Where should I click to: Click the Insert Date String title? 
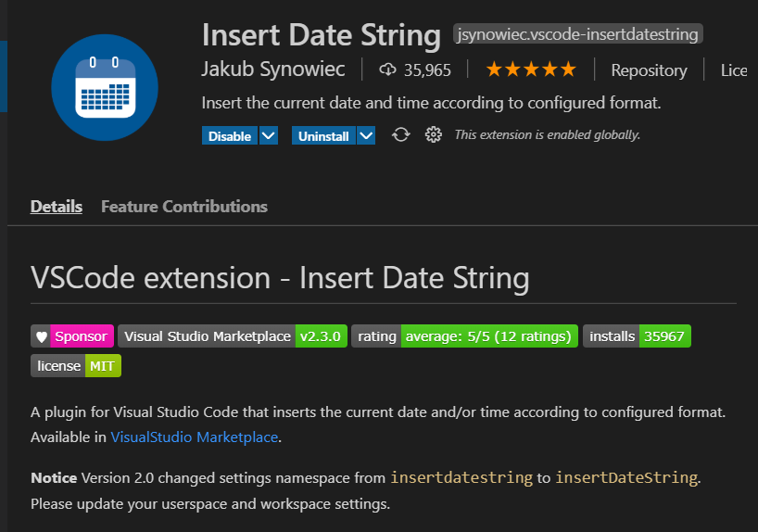coord(322,35)
